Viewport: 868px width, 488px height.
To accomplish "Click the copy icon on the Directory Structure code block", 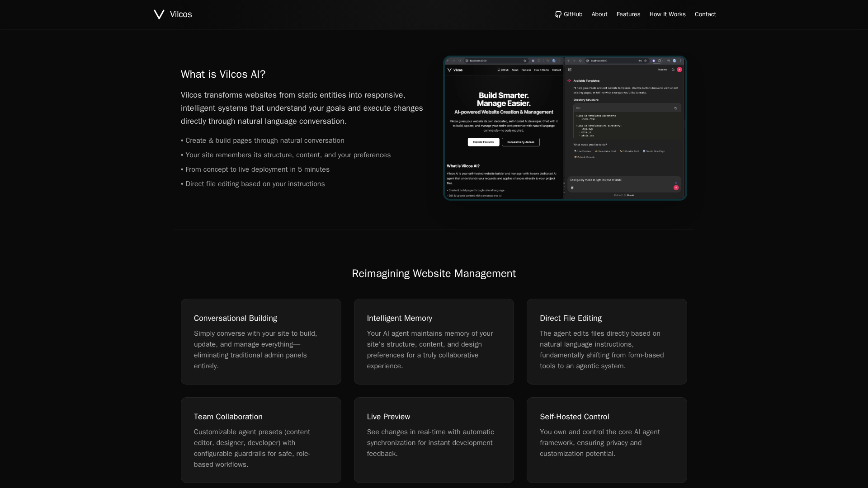I will point(676,108).
